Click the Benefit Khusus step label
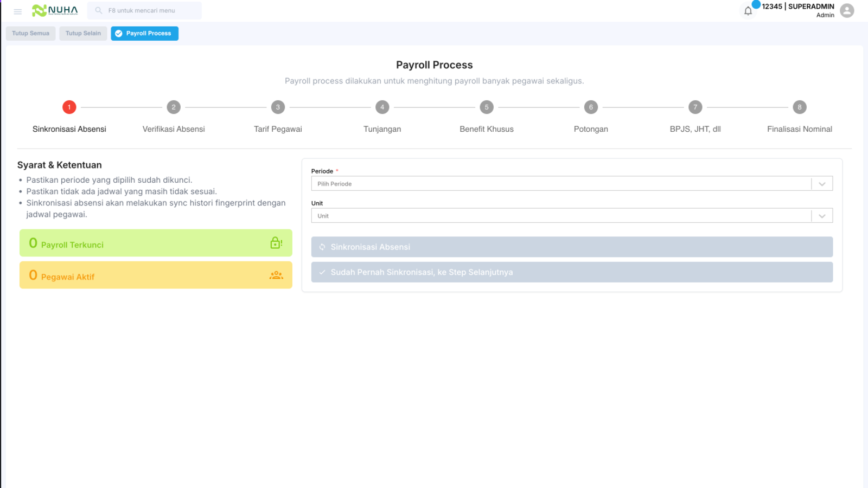This screenshot has height=488, width=868. [x=487, y=129]
